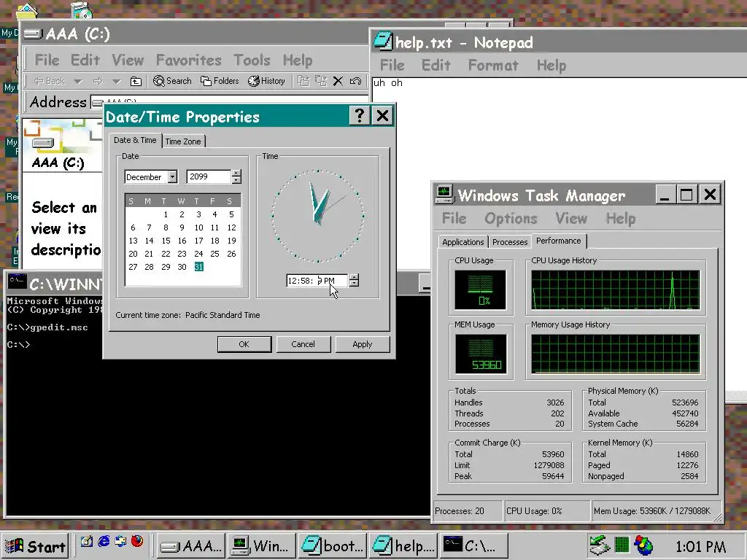This screenshot has width=747, height=560.
Task: Click the Delete X icon in Explorer toolbar
Action: pos(338,82)
